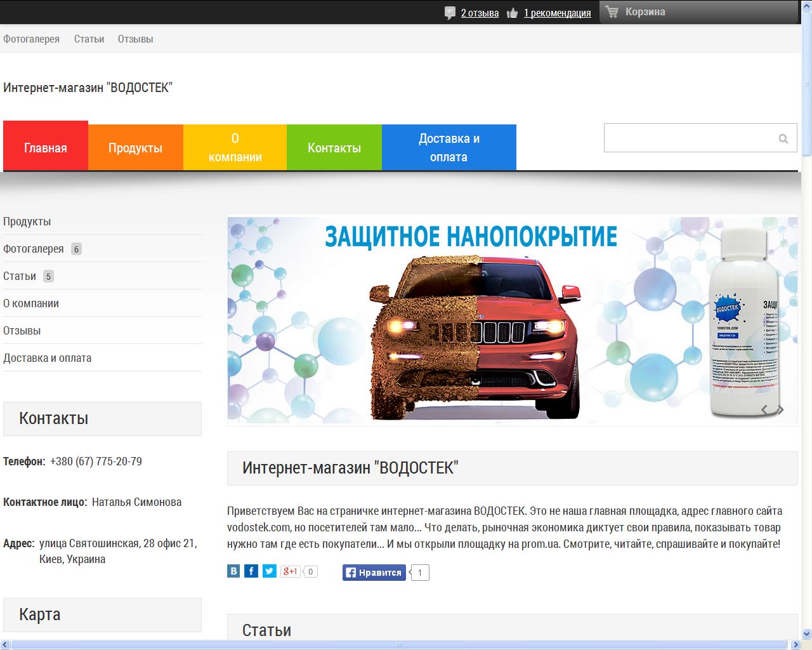
Task: Open Главная tab in main menu
Action: tap(46, 146)
